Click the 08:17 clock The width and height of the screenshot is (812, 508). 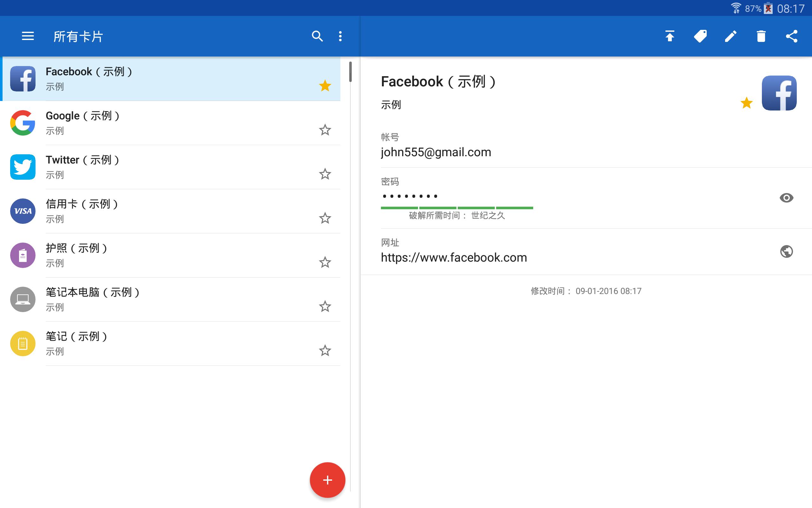[x=791, y=8]
